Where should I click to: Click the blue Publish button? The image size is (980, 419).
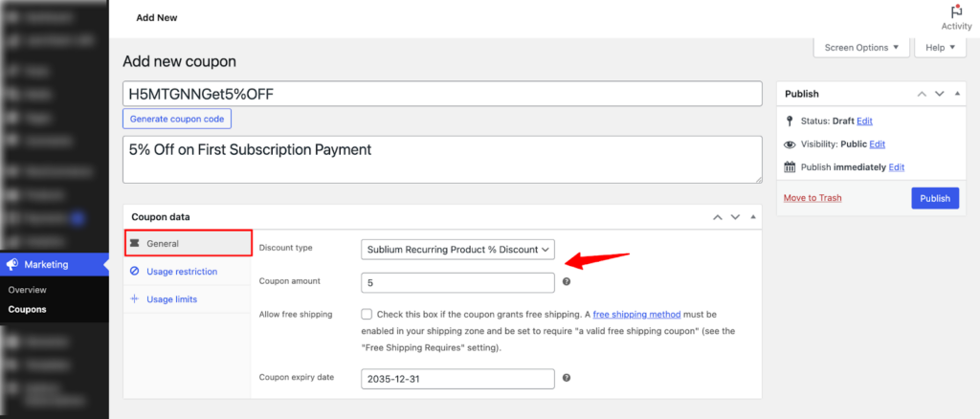tap(935, 198)
